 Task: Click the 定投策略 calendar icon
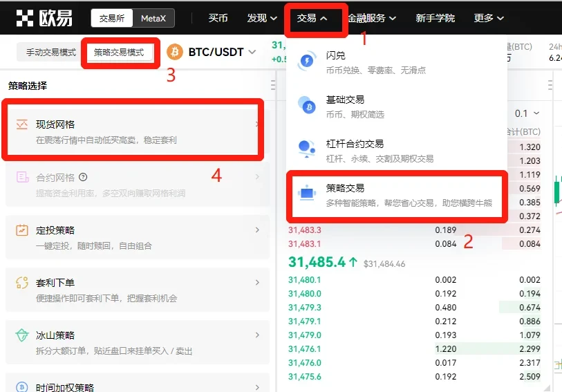22,230
